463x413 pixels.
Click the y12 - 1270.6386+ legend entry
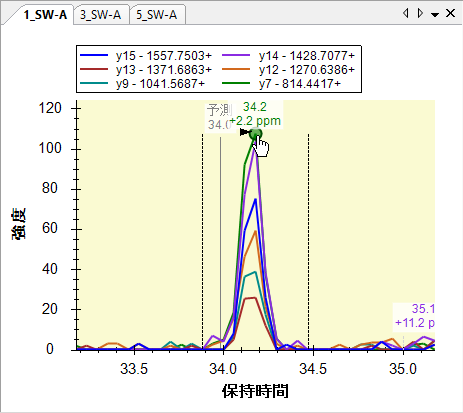288,69
